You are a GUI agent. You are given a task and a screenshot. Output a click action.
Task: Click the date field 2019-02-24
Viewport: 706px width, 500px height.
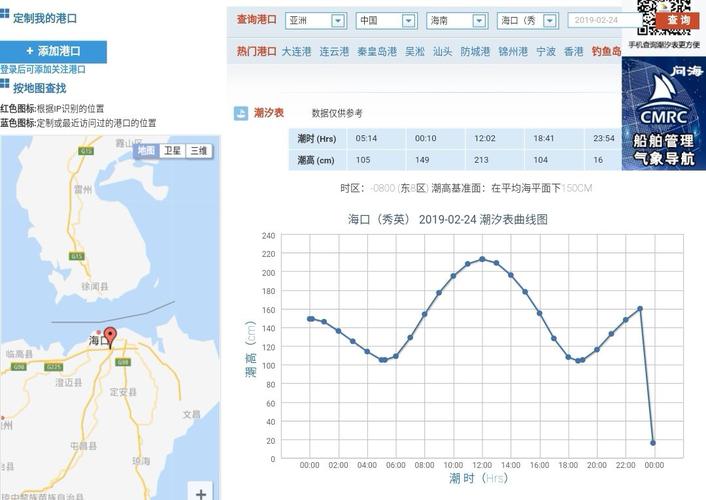tap(603, 20)
